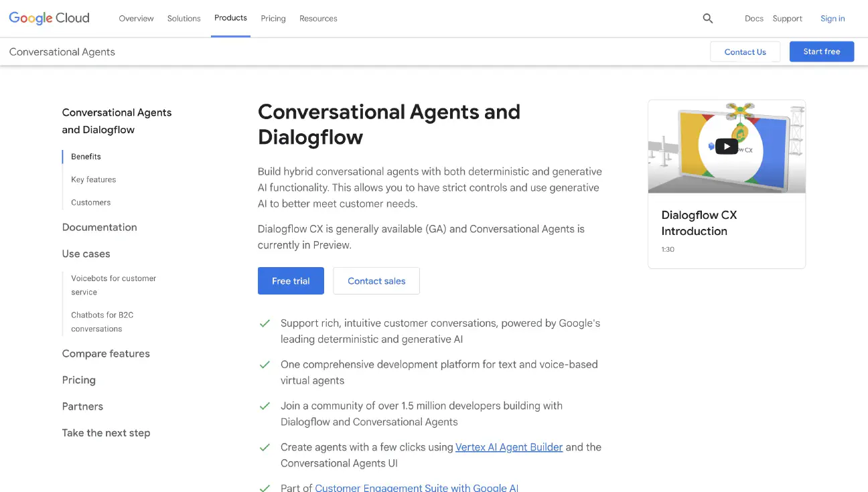Go to Pricing in the sidebar
The image size is (868, 492).
pyautogui.click(x=78, y=380)
